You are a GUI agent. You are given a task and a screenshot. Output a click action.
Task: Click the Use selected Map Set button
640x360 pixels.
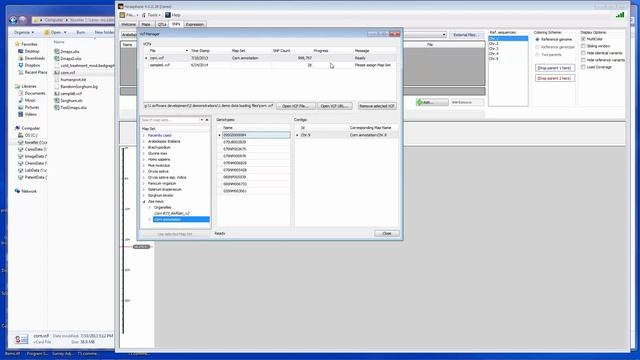pyautogui.click(x=175, y=234)
